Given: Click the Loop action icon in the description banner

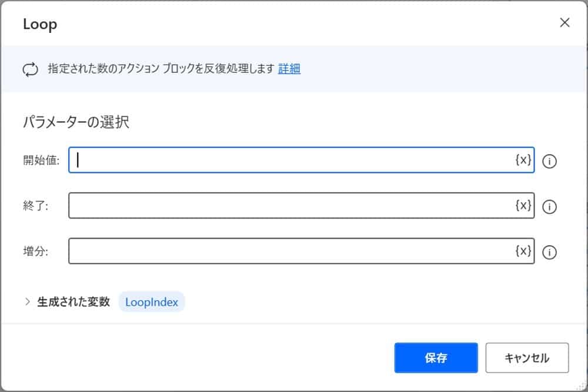Looking at the screenshot, I should pos(30,69).
